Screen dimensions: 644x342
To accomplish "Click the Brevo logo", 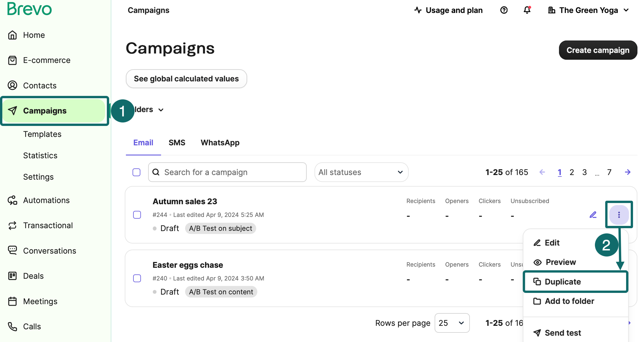I will click(29, 9).
